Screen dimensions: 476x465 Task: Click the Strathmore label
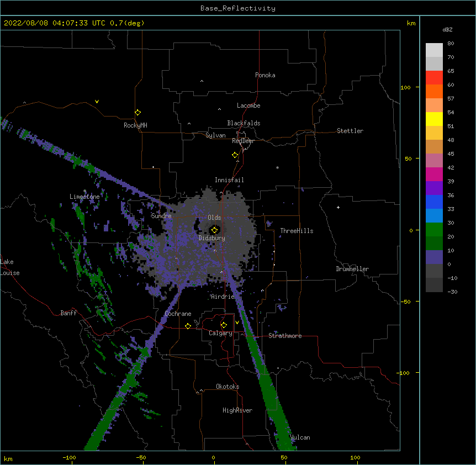(x=285, y=336)
